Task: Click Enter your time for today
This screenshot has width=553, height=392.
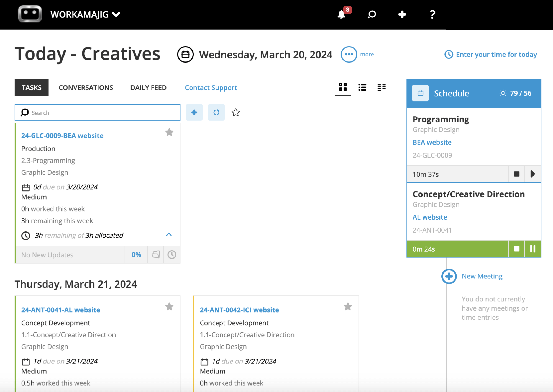Action: 496,54
